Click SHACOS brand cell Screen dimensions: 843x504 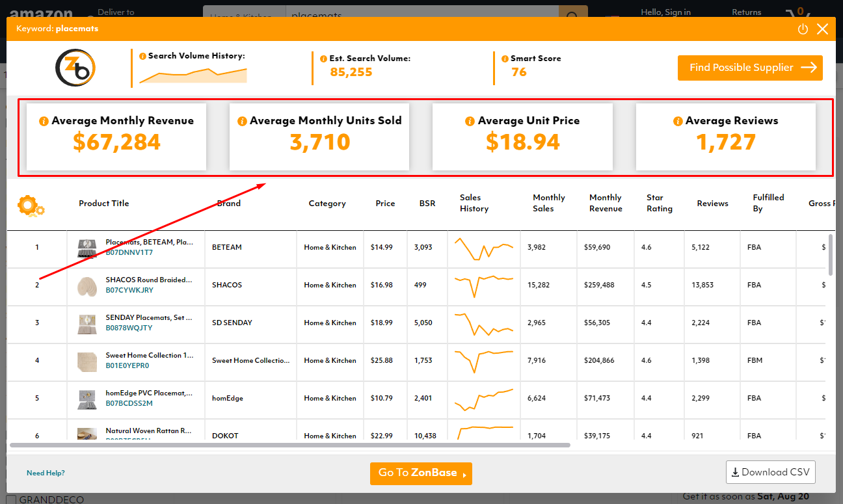click(x=227, y=285)
